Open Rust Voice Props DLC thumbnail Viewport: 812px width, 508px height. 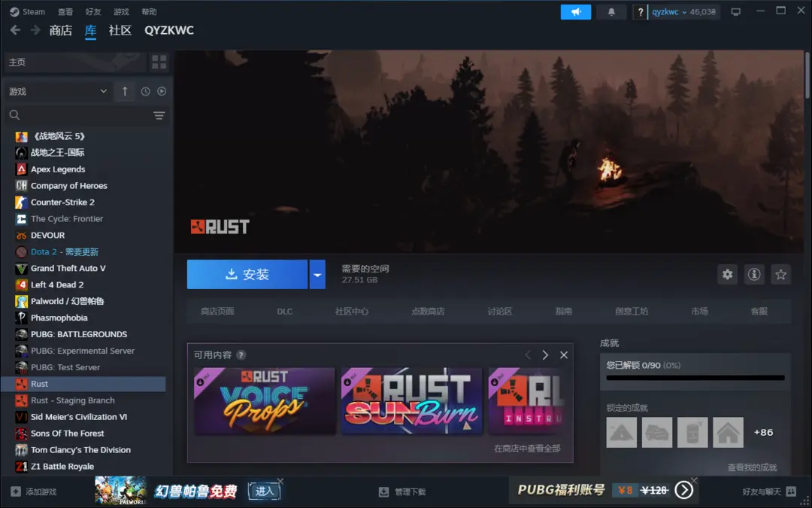(265, 401)
